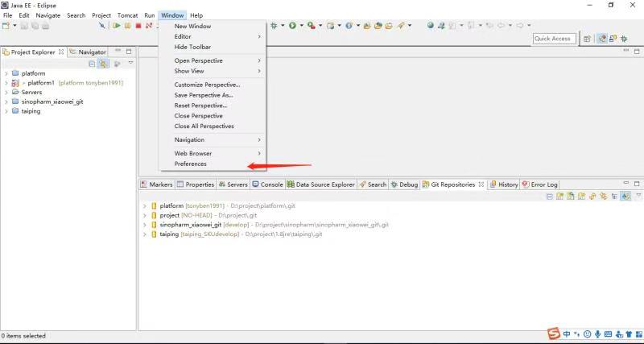Click the Debug bug toolbar icon
Image resolution: width=644 pixels, height=344 pixels.
tap(274, 26)
